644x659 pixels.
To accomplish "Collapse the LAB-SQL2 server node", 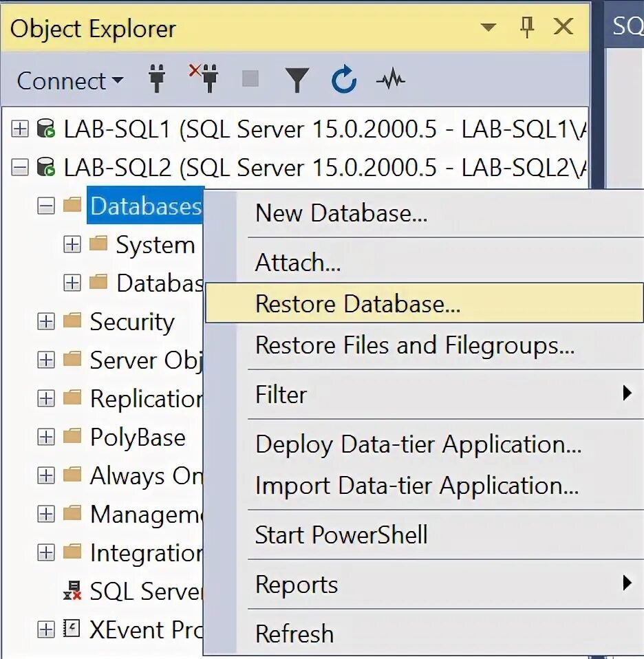I will pyautogui.click(x=20, y=167).
